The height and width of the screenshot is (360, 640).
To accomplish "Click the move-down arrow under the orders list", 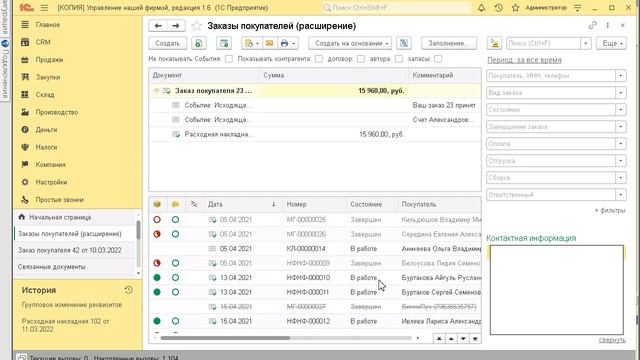I will pyautogui.click(x=463, y=339).
